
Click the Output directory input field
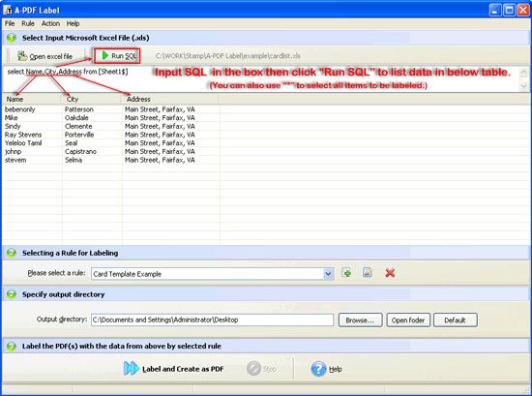[213, 320]
